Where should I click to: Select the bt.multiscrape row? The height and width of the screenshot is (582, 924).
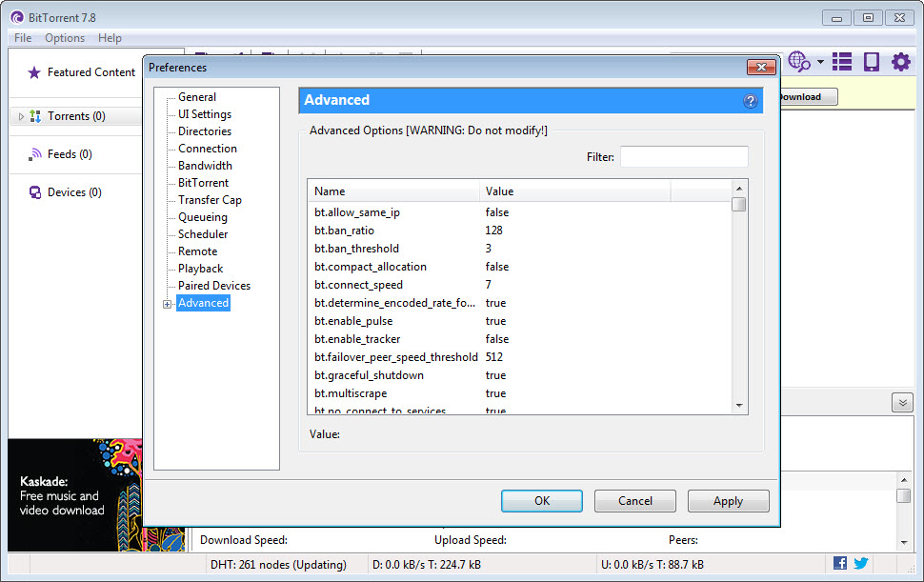click(519, 393)
